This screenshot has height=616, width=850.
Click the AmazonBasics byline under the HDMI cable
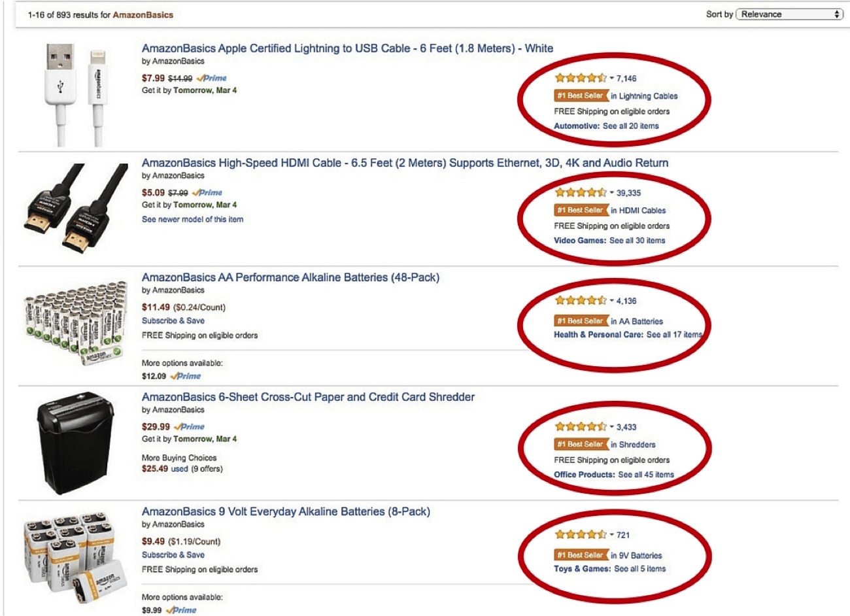click(171, 175)
